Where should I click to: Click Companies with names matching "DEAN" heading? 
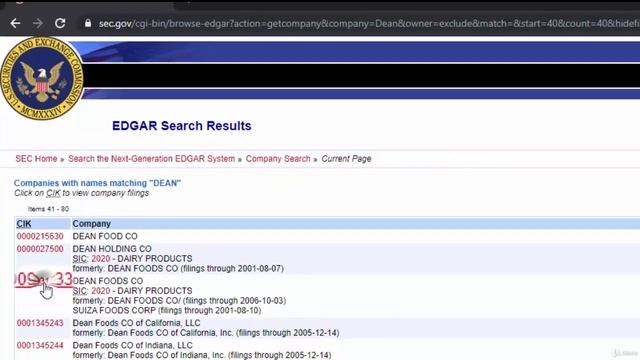click(x=97, y=183)
